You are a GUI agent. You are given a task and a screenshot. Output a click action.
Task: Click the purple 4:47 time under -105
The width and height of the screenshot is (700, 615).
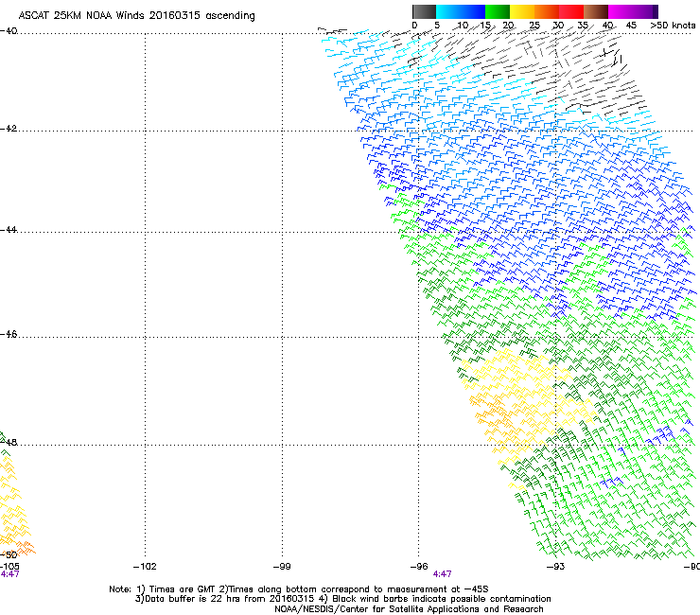pos(9,574)
